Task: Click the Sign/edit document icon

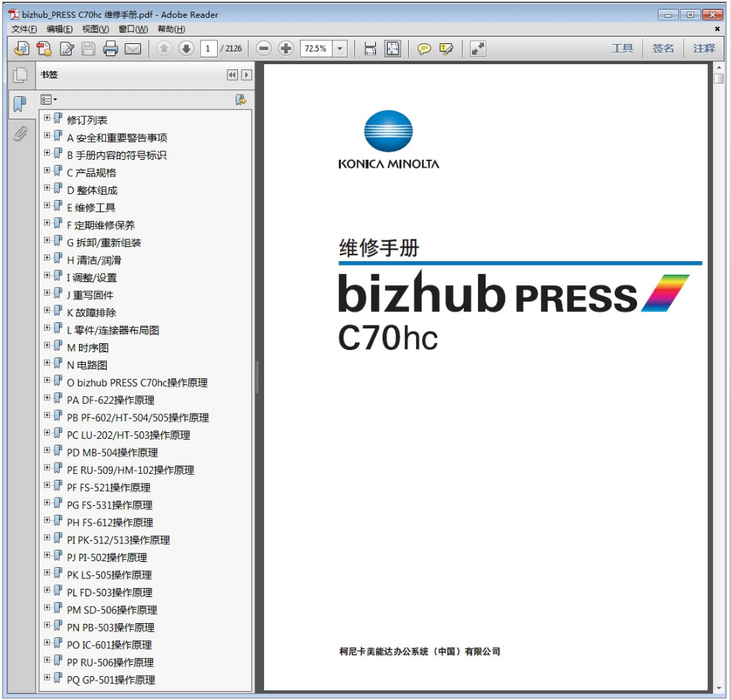Action: tap(67, 49)
